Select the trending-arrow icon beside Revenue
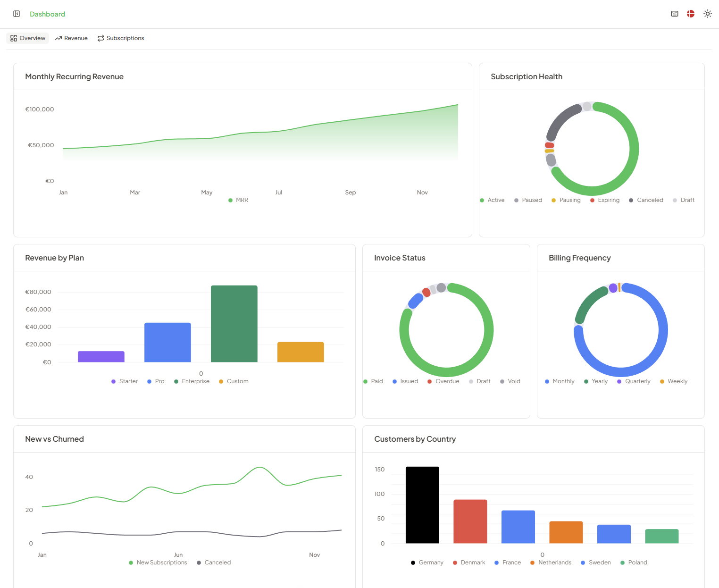 point(58,38)
